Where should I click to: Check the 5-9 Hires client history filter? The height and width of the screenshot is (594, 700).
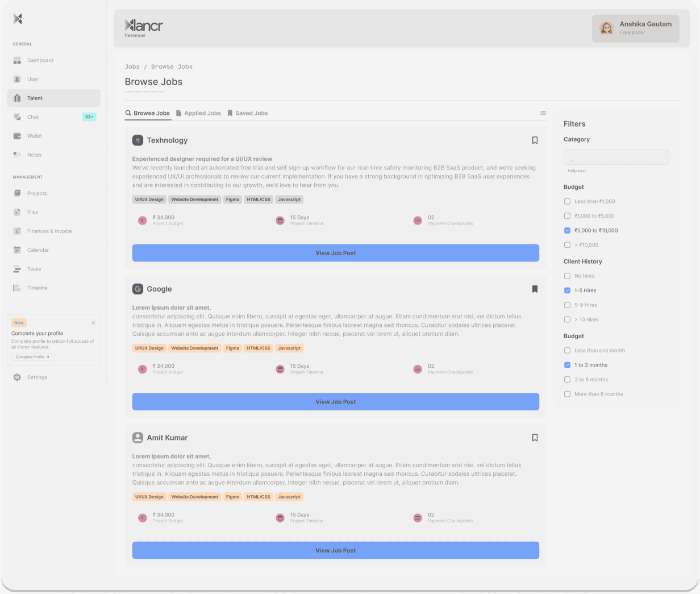pos(567,305)
